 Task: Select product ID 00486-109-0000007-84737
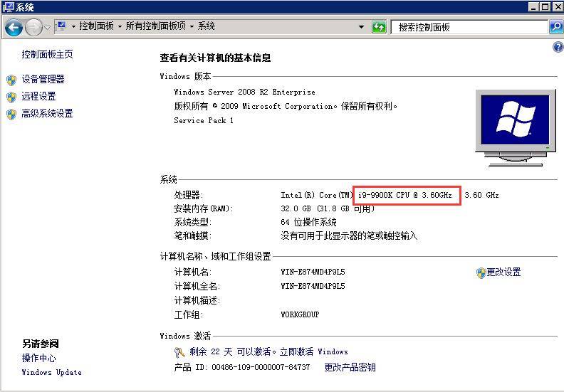[x=261, y=367]
